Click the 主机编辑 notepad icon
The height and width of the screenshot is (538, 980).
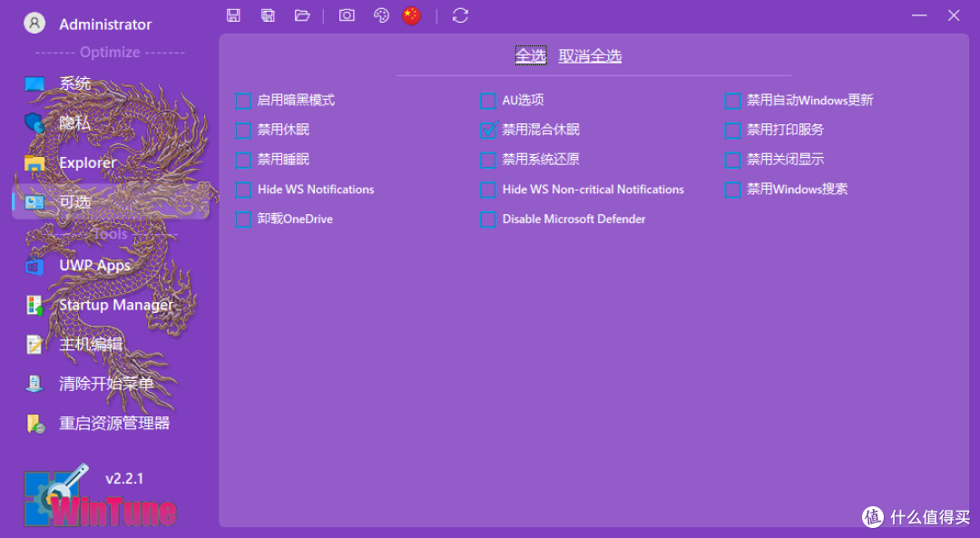coord(34,344)
